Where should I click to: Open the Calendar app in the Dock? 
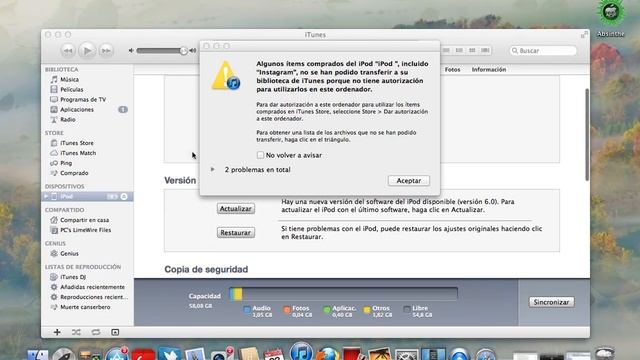point(274,354)
